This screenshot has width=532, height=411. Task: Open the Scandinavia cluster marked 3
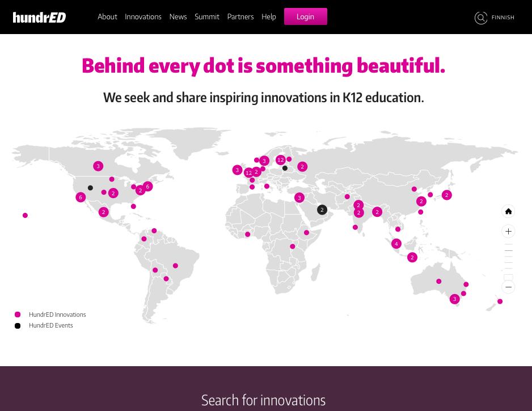264,161
